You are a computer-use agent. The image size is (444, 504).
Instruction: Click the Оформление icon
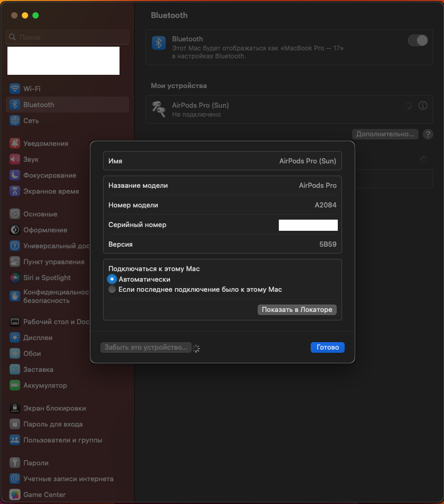[15, 230]
